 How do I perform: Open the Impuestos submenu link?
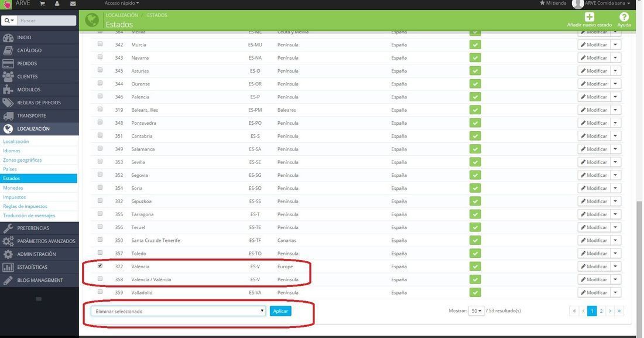coord(15,197)
